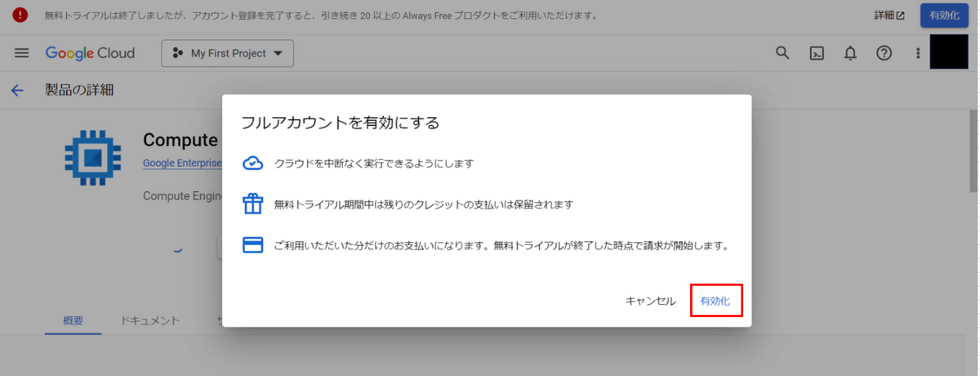Click キャンセル in the dialog
This screenshot has width=980, height=376.
click(651, 301)
